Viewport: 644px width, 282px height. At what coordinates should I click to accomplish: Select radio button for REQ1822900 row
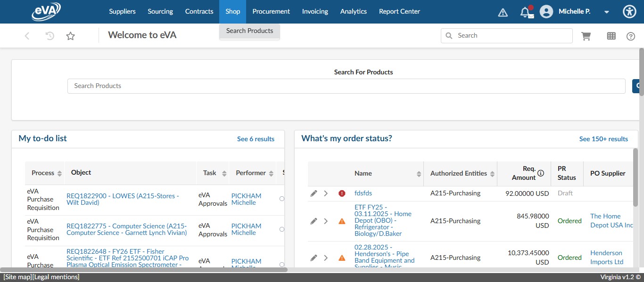[282, 199]
